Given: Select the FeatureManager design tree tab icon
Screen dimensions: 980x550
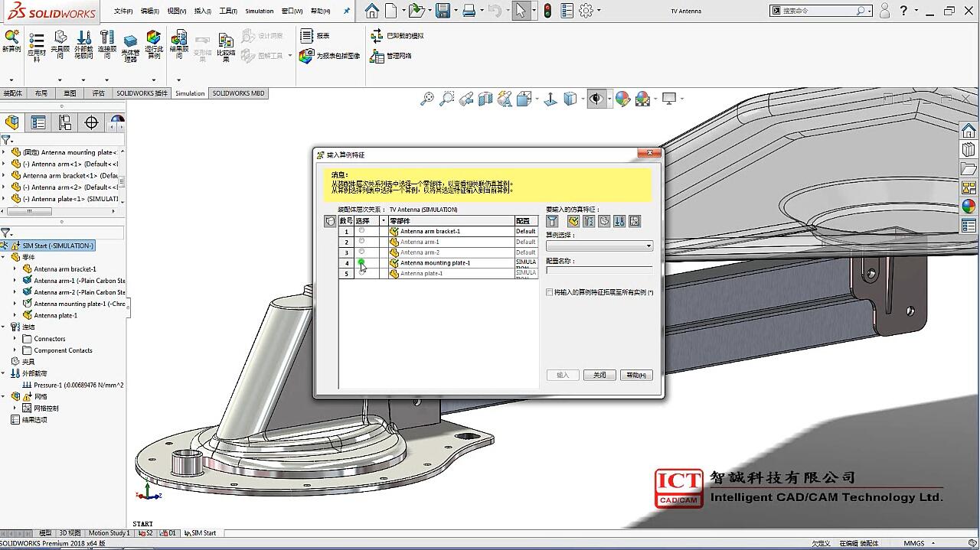Looking at the screenshot, I should tap(11, 122).
